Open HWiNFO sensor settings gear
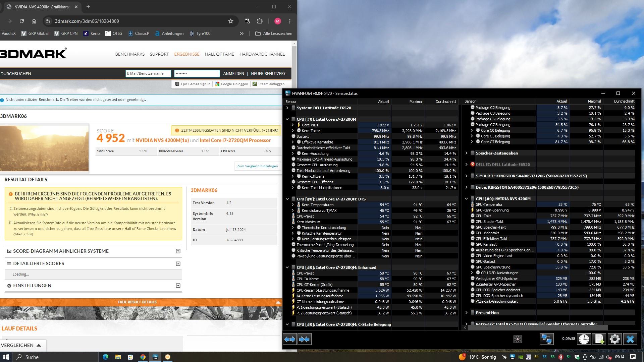This screenshot has width=644, height=362. click(614, 339)
